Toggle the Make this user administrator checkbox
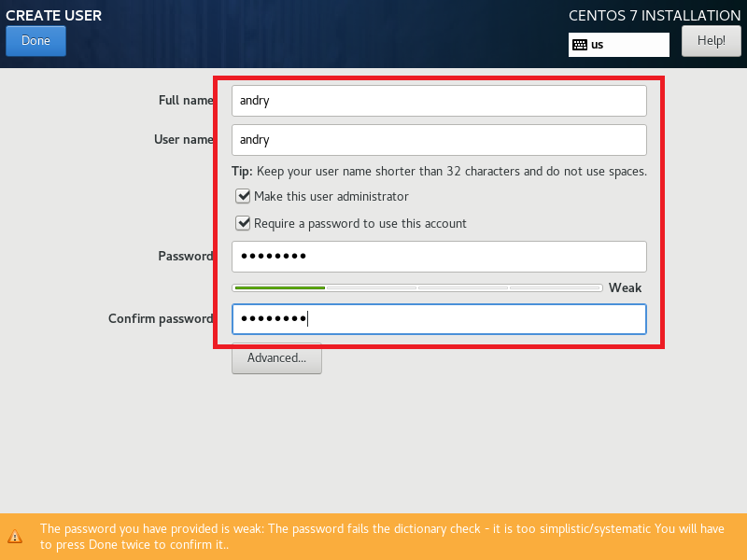This screenshot has height=560, width=747. [x=243, y=196]
